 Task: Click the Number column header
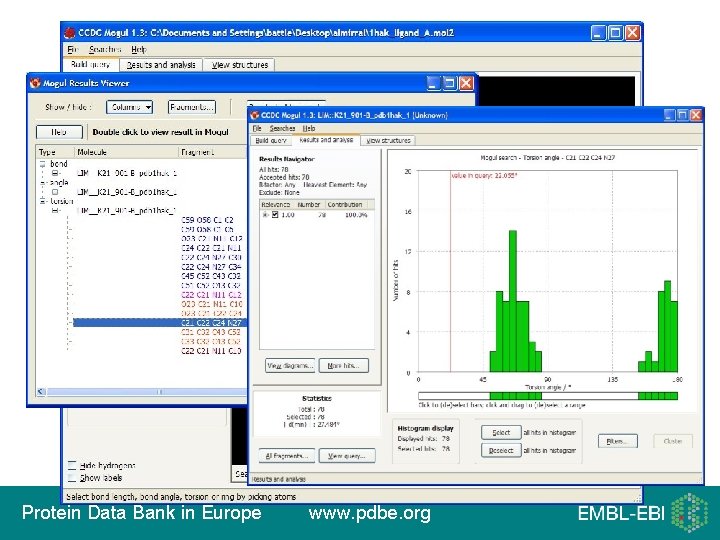point(310,204)
